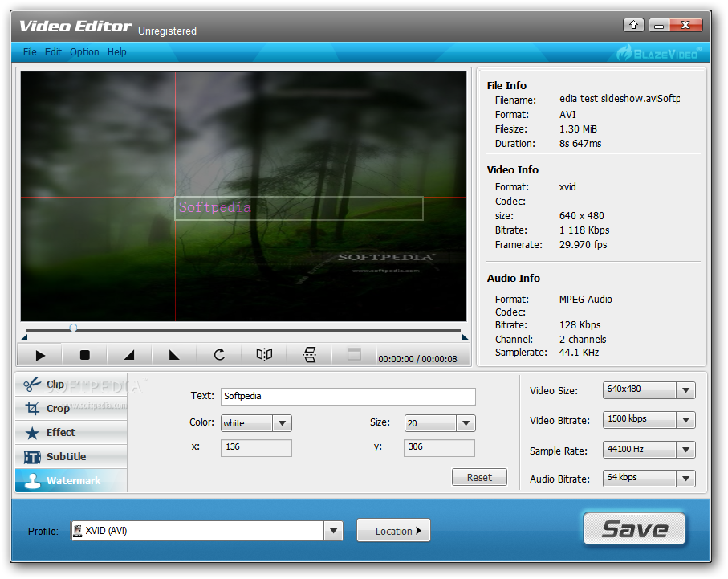
Task: Select the Watermark tab
Action: [x=71, y=480]
